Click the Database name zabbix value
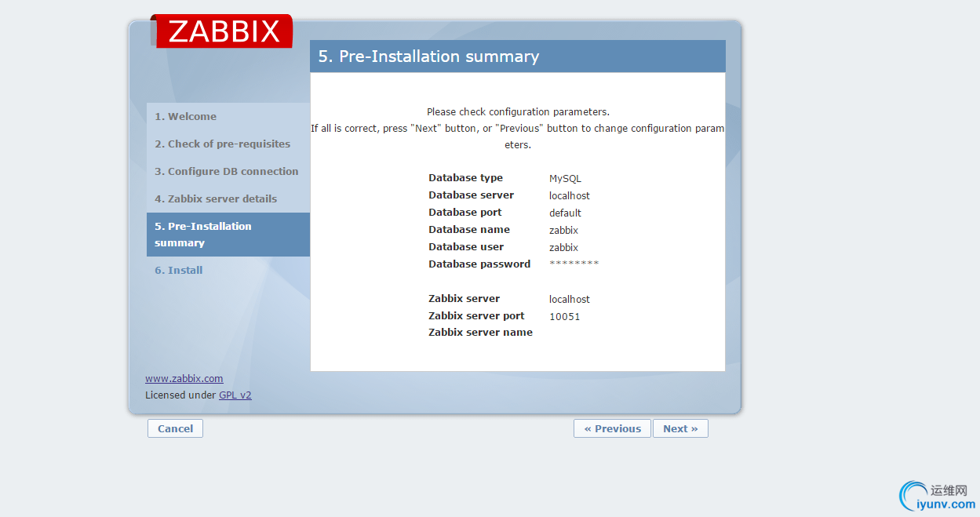This screenshot has height=517, width=980. 563,231
